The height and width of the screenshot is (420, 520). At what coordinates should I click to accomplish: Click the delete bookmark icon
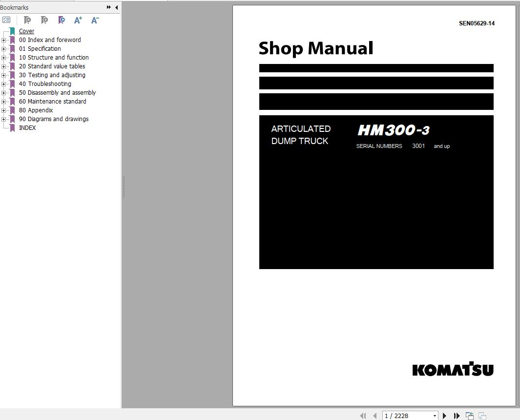(x=27, y=20)
